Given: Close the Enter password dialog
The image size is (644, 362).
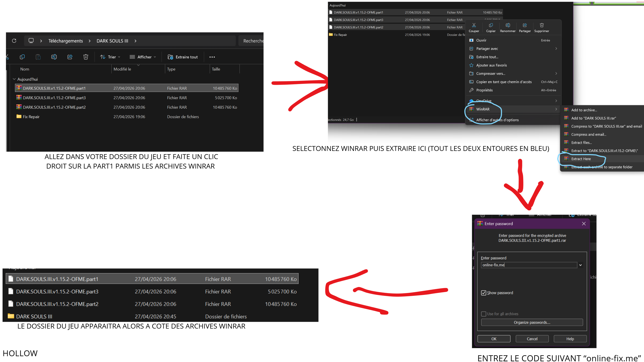Looking at the screenshot, I should (x=584, y=224).
